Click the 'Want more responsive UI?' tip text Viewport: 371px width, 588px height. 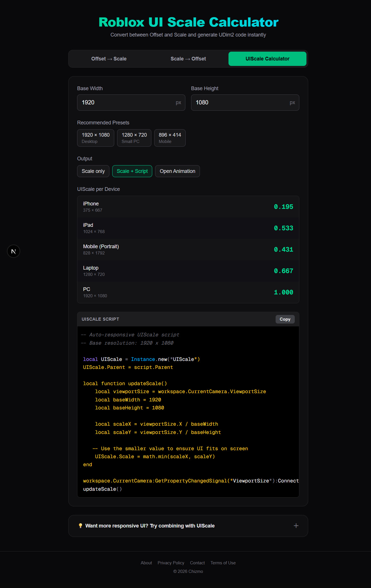tap(150, 526)
